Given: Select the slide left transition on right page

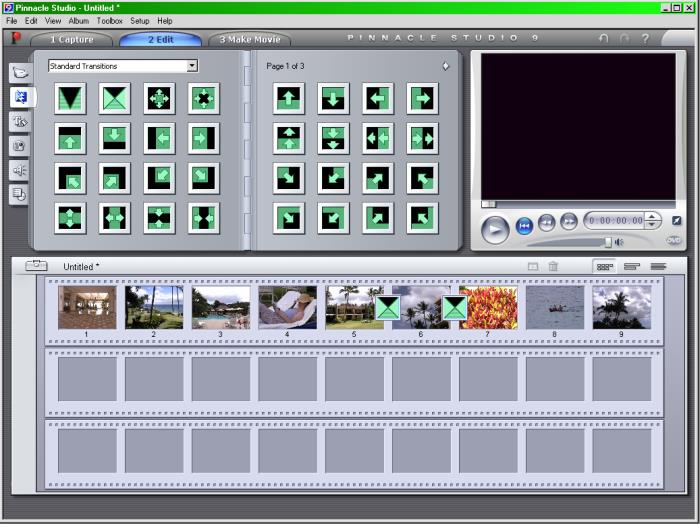Looking at the screenshot, I should tap(378, 98).
